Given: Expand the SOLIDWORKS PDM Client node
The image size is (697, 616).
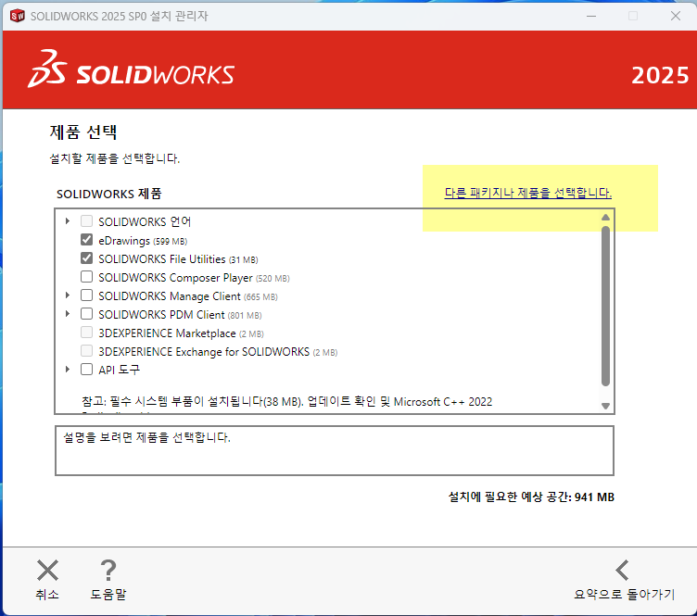Looking at the screenshot, I should tap(68, 313).
